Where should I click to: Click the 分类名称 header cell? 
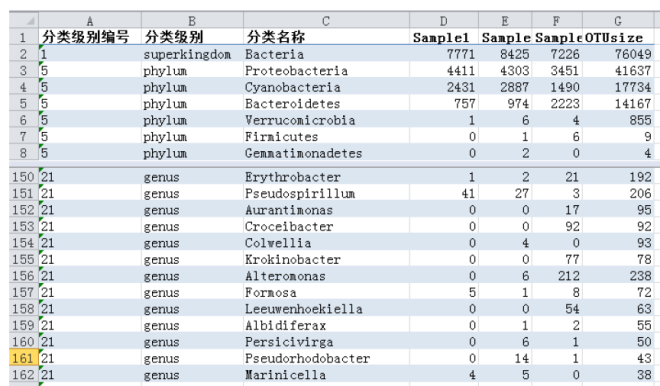[326, 37]
